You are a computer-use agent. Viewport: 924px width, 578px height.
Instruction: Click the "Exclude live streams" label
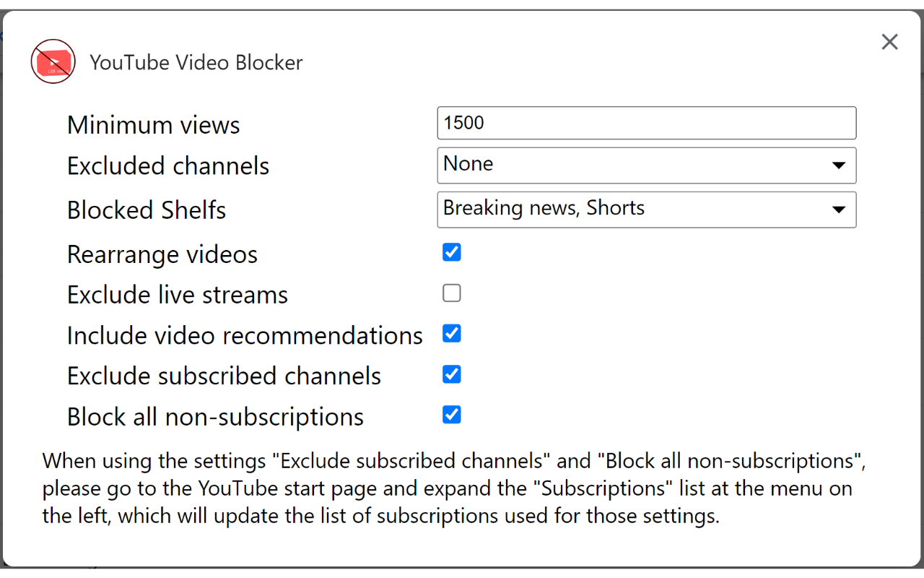pyautogui.click(x=178, y=295)
